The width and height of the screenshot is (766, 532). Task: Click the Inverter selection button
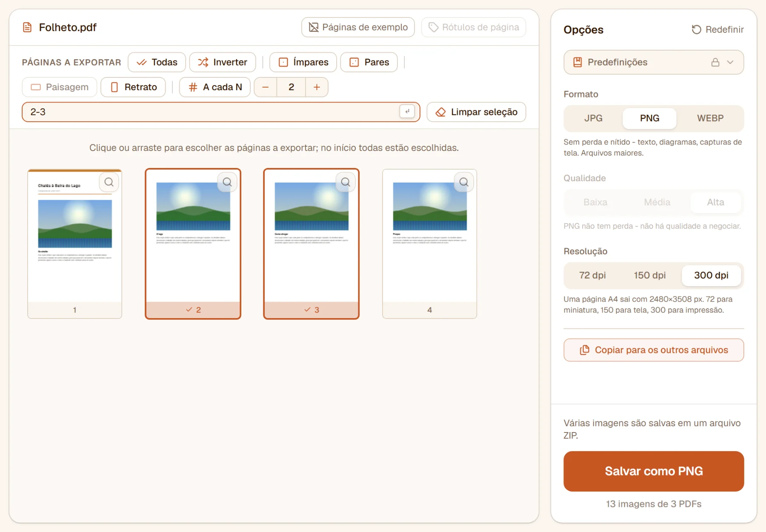pyautogui.click(x=223, y=62)
